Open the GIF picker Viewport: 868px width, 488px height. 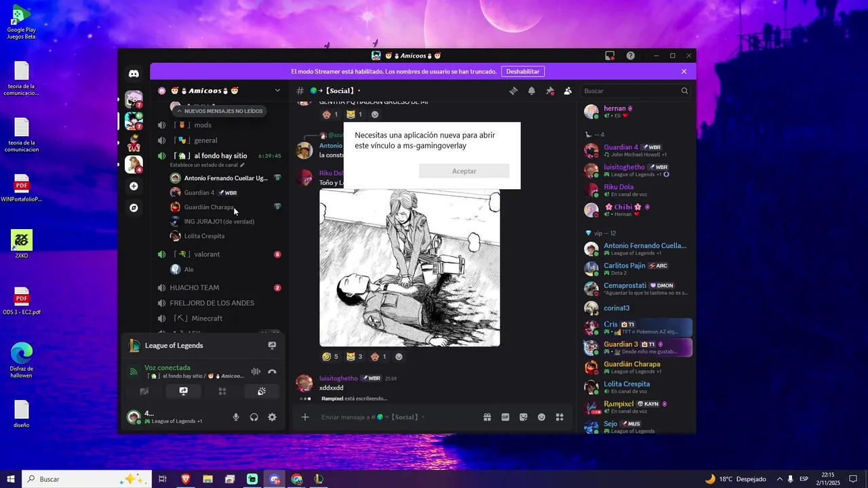pyautogui.click(x=505, y=418)
